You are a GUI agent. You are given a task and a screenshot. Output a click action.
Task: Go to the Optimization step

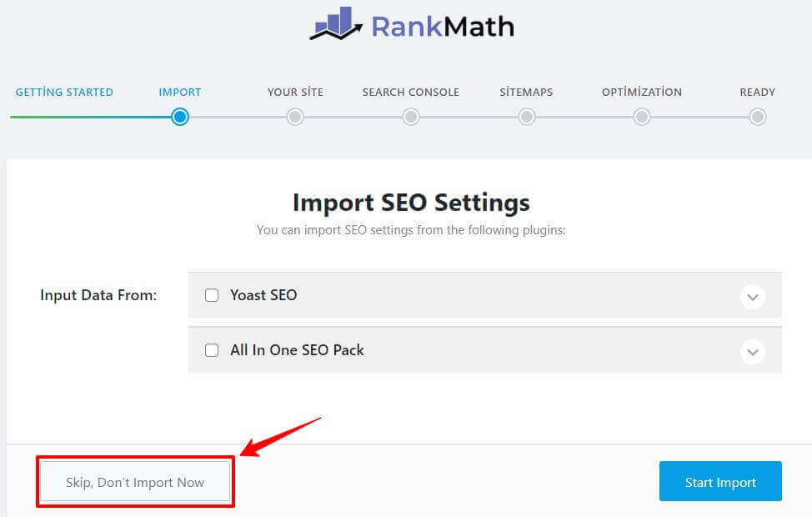642,93
